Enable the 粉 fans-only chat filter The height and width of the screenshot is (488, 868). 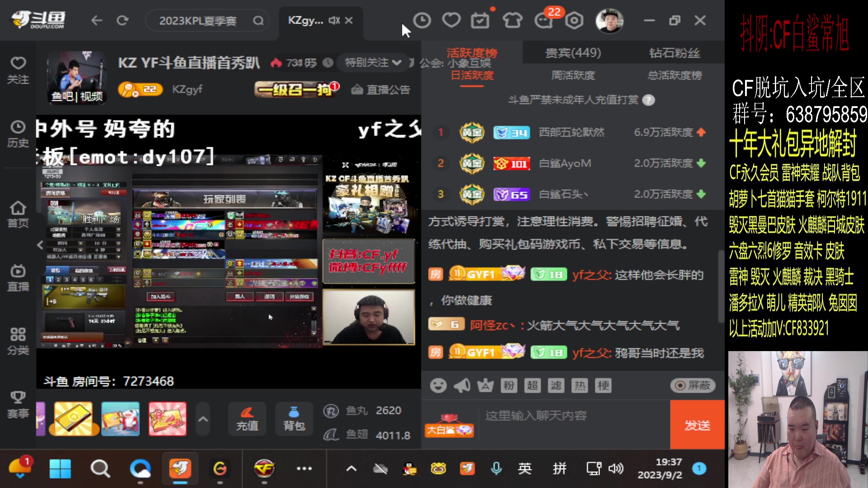(509, 385)
